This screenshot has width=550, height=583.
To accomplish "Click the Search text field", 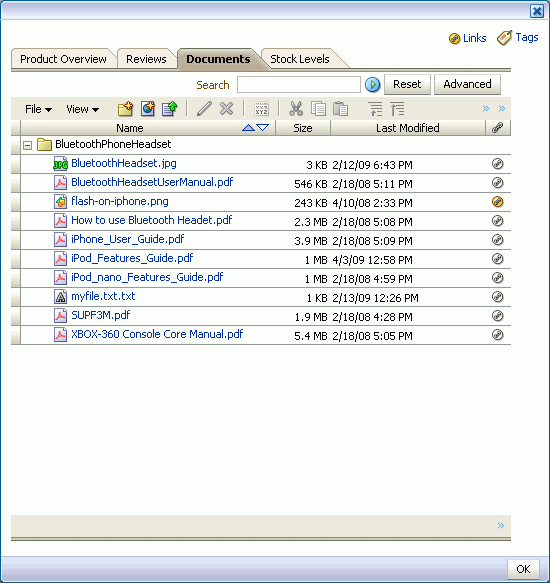I will [299, 84].
